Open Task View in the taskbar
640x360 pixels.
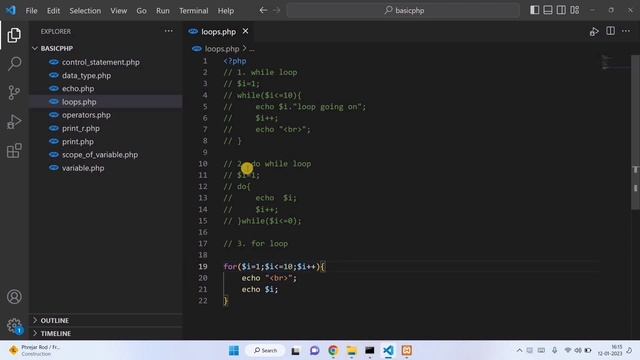296,350
